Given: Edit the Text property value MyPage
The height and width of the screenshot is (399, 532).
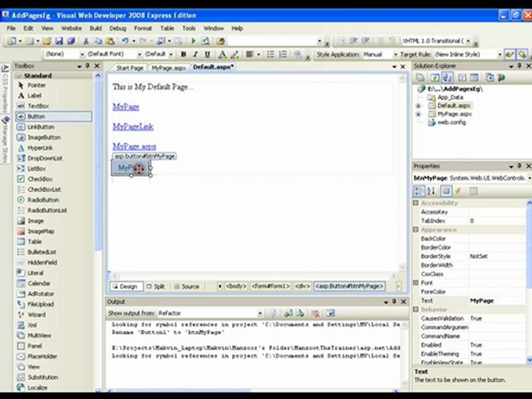Looking at the screenshot, I should click(x=497, y=300).
